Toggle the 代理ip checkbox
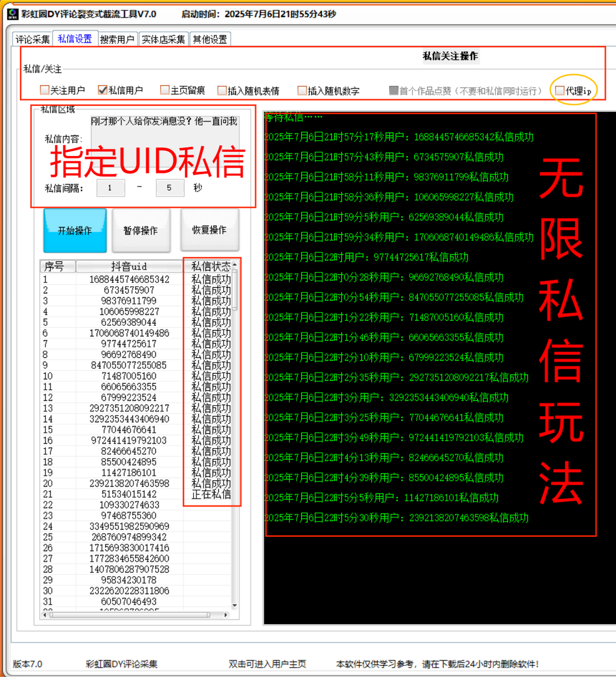The width and height of the screenshot is (616, 677). pos(559,91)
